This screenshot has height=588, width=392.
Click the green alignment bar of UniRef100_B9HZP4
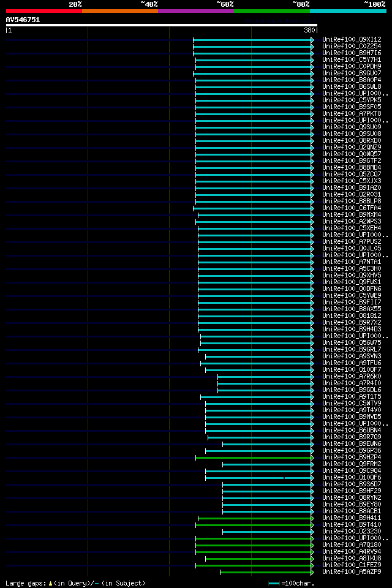coord(255,458)
